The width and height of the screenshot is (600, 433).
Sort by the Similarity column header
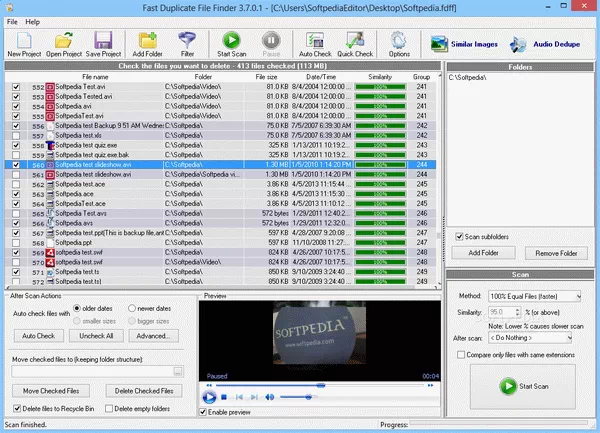pos(380,77)
